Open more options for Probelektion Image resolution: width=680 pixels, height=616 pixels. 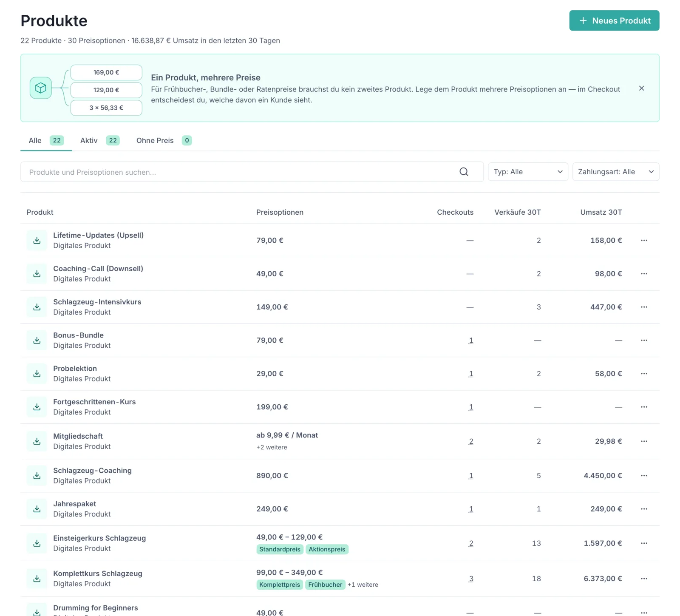[644, 374]
